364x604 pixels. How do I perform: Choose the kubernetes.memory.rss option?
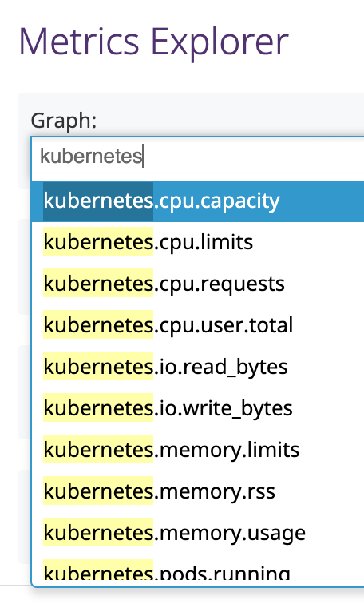point(198,491)
